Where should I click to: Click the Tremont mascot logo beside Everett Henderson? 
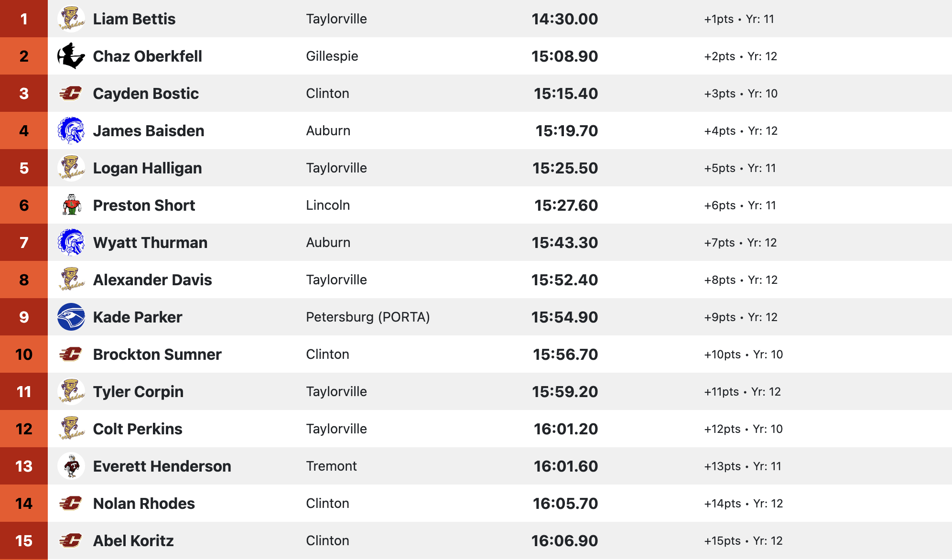[71, 466]
